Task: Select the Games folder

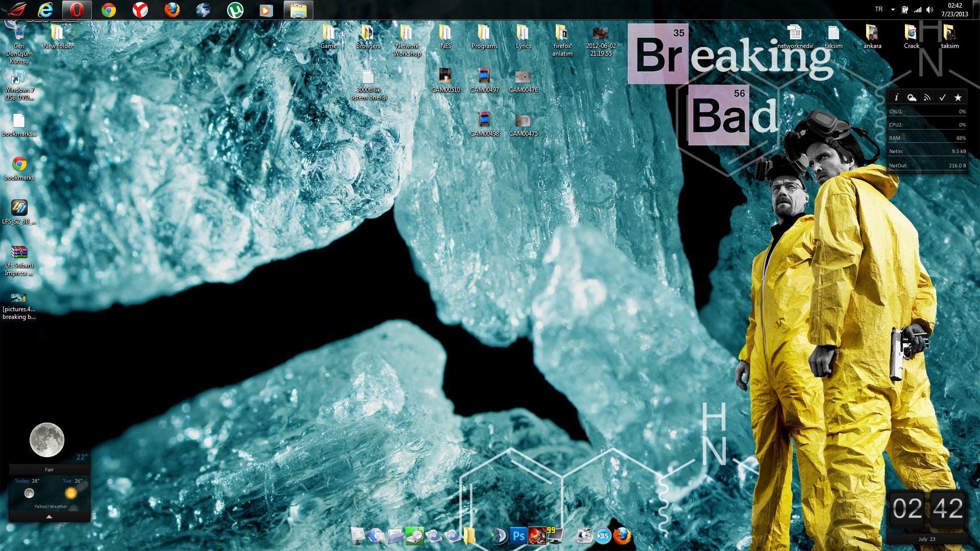Action: (x=329, y=37)
